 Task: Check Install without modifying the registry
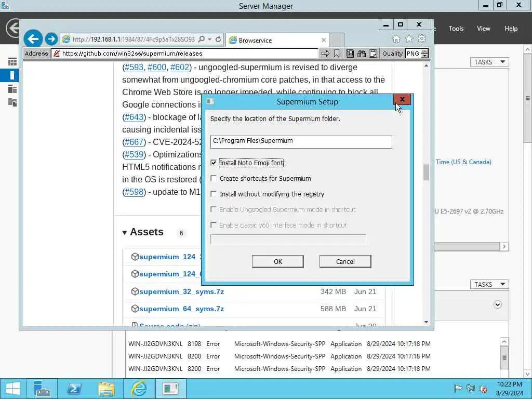(214, 194)
